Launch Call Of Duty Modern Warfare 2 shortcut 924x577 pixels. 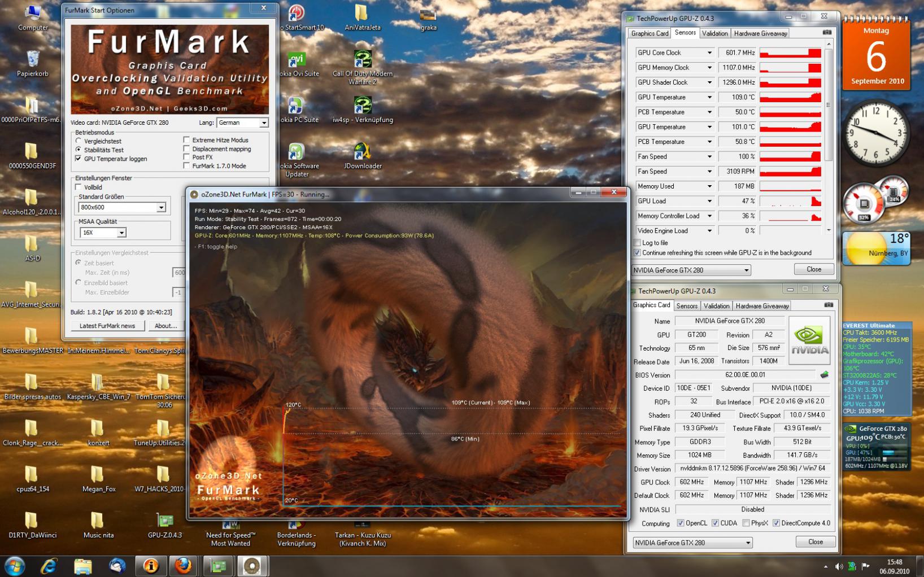click(x=363, y=68)
